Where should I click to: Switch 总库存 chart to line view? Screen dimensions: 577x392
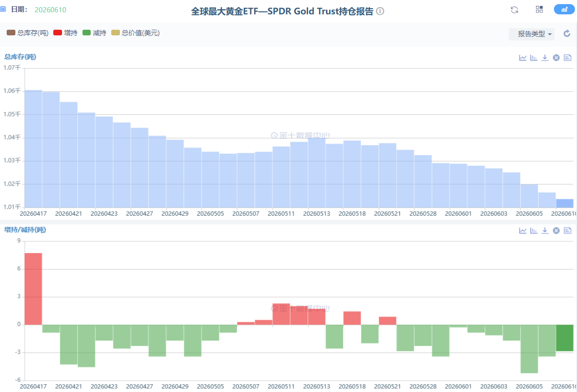point(523,57)
